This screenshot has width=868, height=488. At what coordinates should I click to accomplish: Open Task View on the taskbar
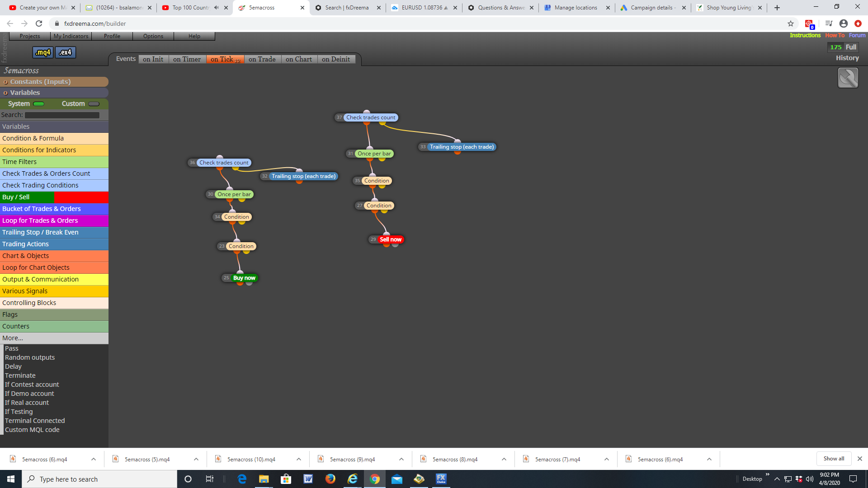pyautogui.click(x=209, y=479)
